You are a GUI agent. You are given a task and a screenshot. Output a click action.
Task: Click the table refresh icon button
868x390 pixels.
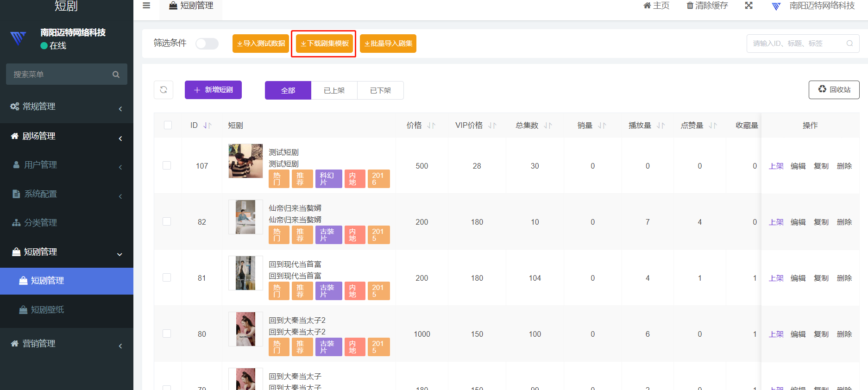click(x=164, y=90)
